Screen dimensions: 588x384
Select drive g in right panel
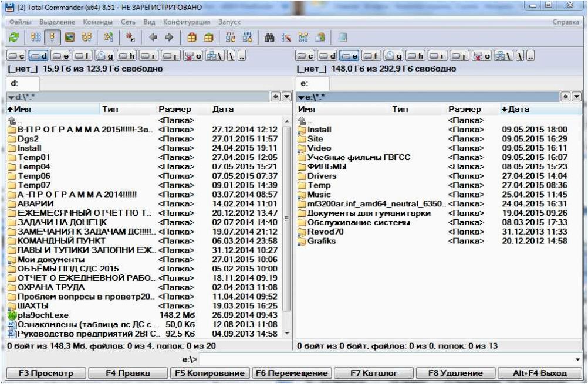394,56
